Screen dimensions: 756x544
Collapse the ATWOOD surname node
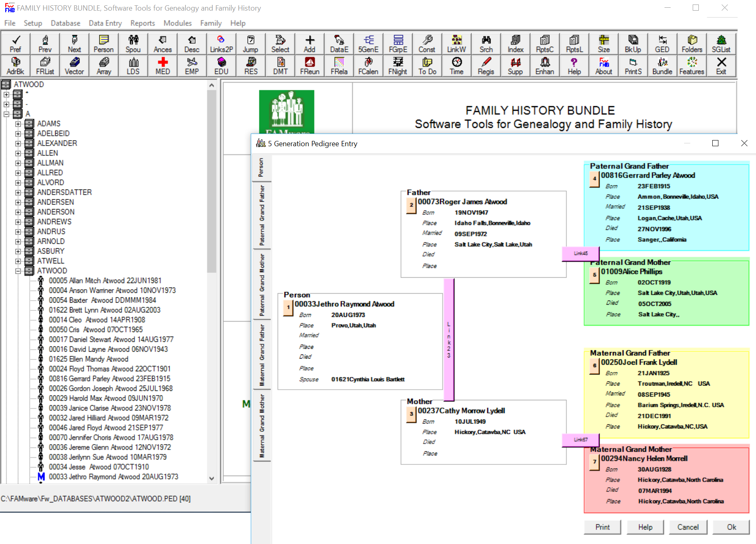18,271
